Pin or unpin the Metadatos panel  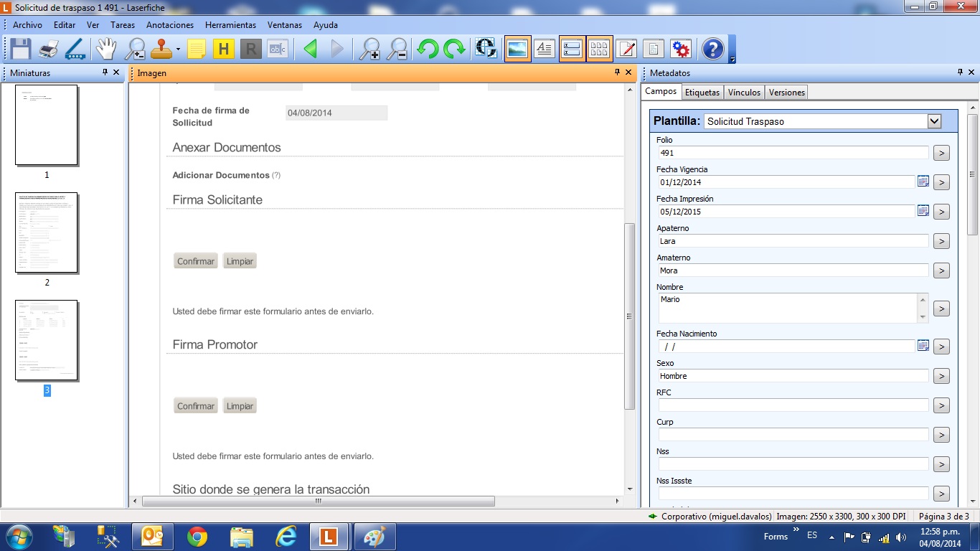960,72
